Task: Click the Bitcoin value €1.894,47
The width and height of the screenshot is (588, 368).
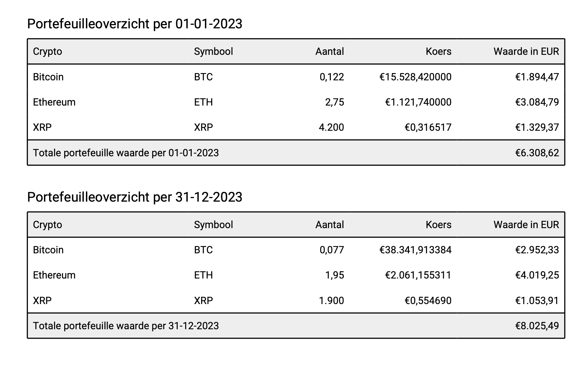Action: pyautogui.click(x=537, y=77)
